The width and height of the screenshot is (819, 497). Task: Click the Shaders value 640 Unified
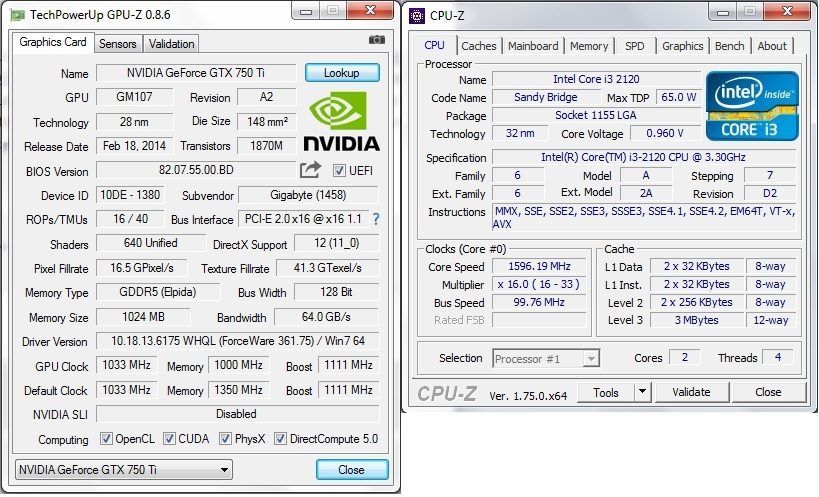tap(151, 243)
